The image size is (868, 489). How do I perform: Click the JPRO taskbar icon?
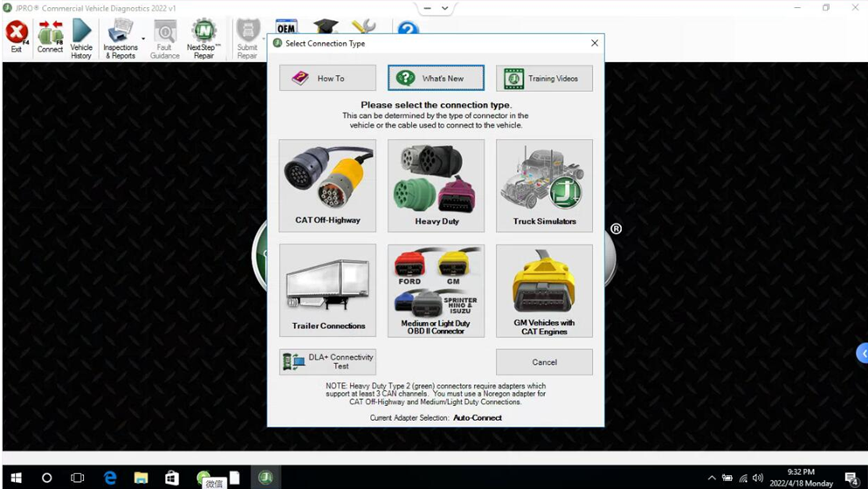coord(265,478)
